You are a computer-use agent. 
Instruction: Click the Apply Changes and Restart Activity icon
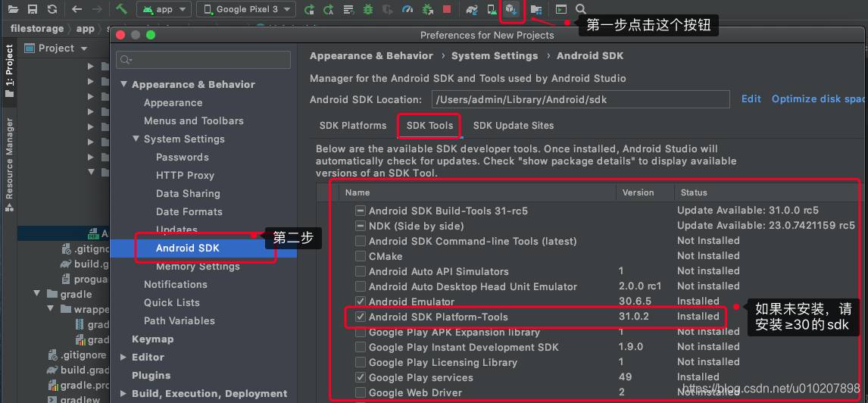click(329, 9)
